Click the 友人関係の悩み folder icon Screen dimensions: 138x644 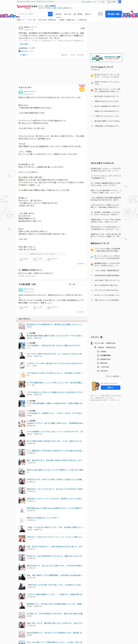pyautogui.click(x=98, y=355)
